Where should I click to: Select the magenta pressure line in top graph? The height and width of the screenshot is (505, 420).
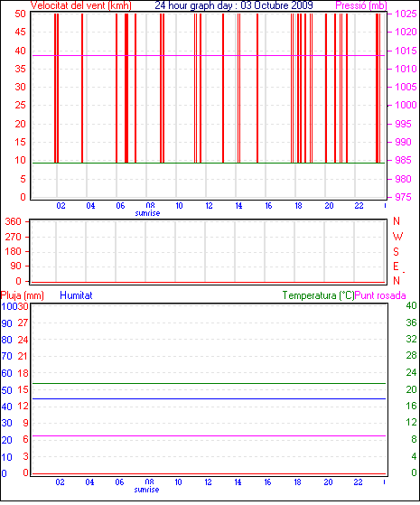tap(209, 56)
